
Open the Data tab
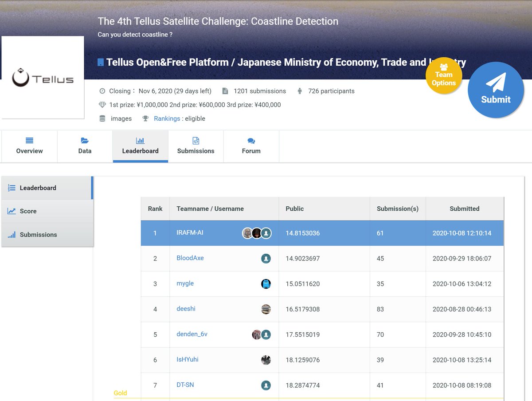pos(85,146)
